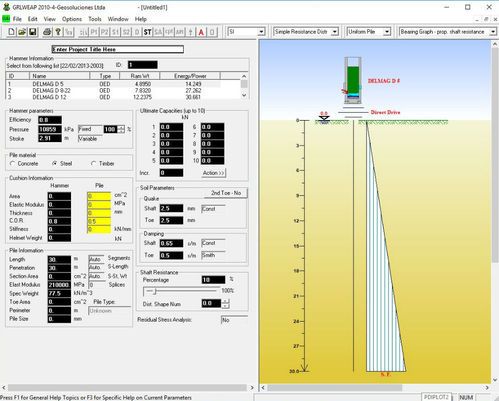
Task: Open the Pile Type Unknown box
Action: coord(110,311)
